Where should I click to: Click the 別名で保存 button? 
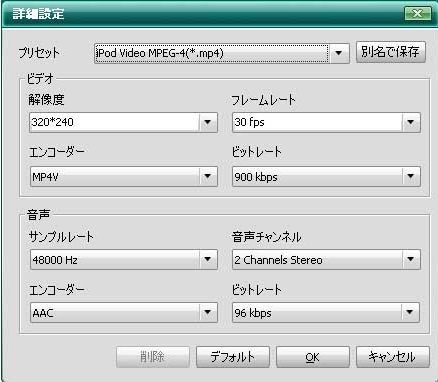[391, 52]
